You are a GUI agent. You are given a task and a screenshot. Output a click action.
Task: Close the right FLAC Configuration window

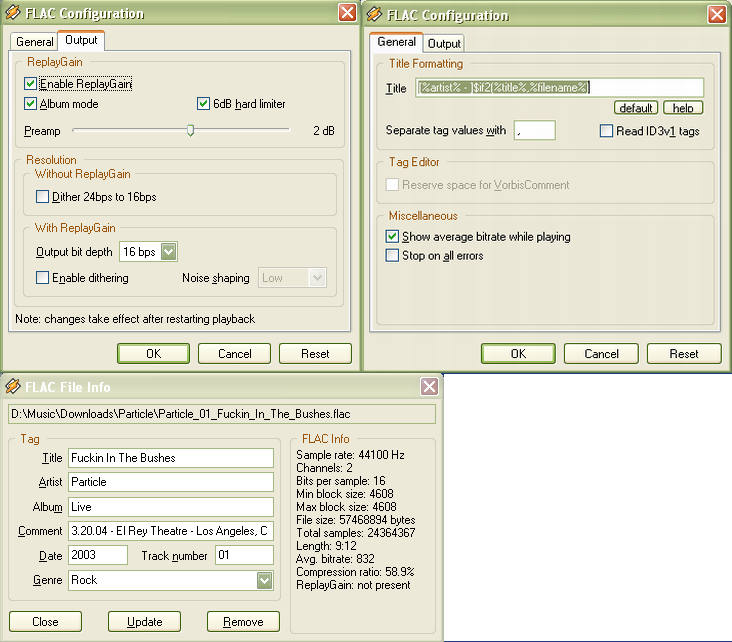[717, 14]
